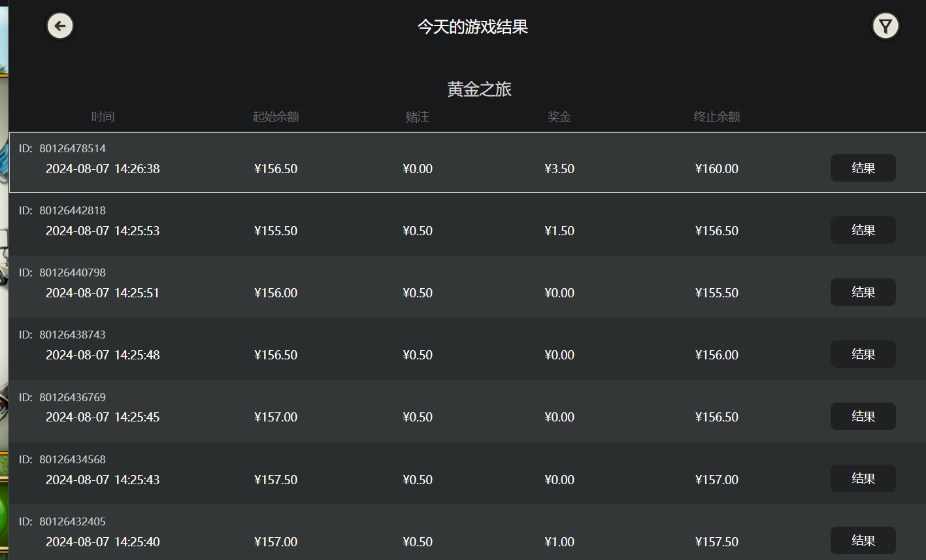Click the 今天的游戏结果 page heading

click(472, 27)
